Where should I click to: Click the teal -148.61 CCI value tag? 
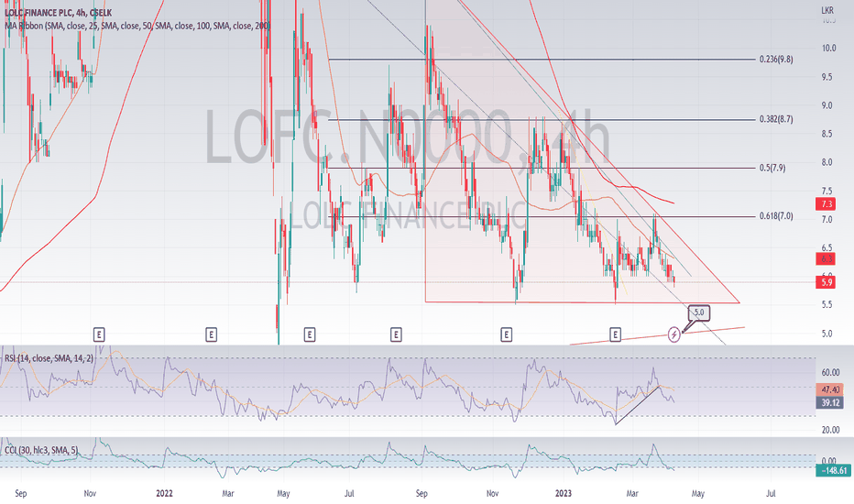coord(833,470)
